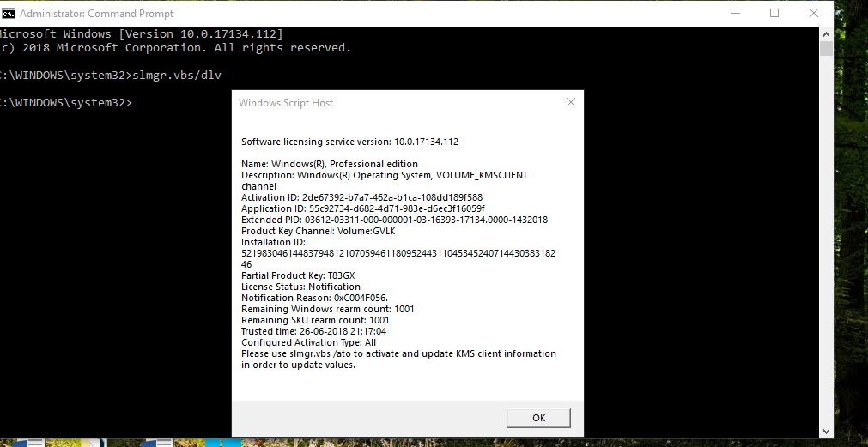The image size is (868, 447).
Task: Minimize the Command Prompt window
Action: tap(735, 13)
